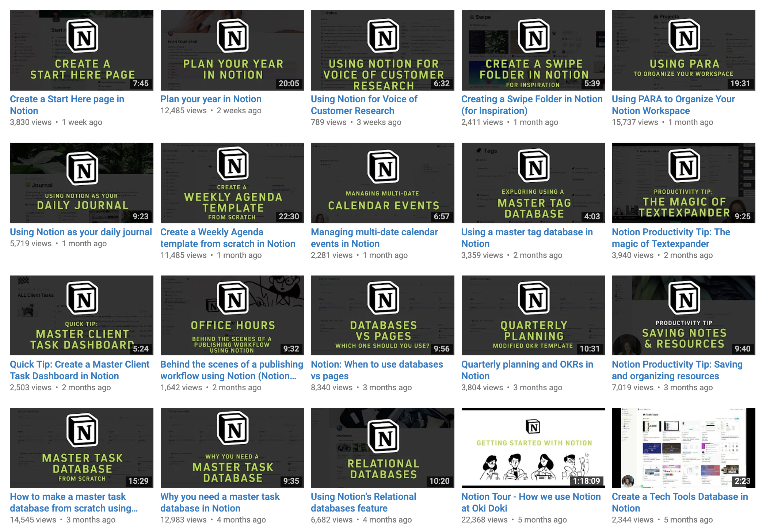Play the 'Calendar Events' video thumbnail
This screenshot has height=532, width=770.
coord(383,183)
